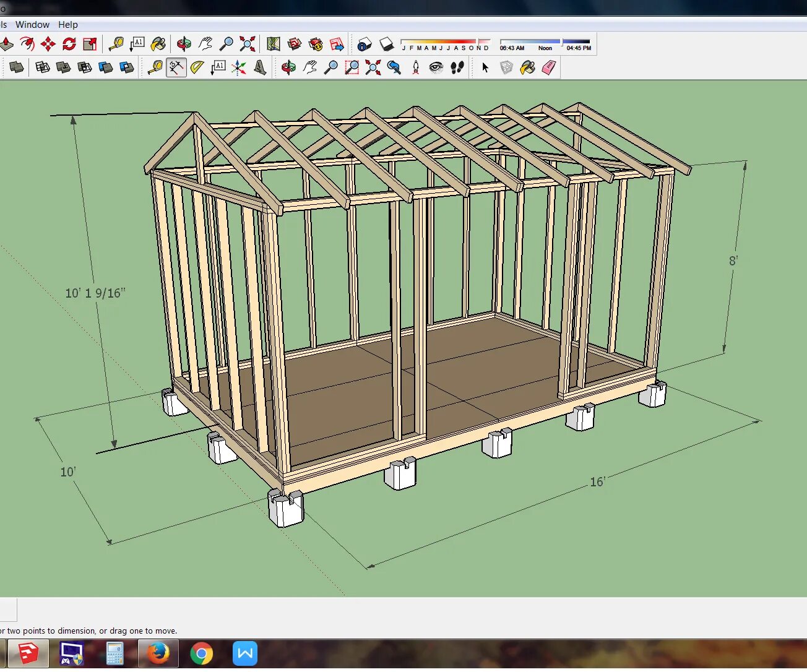Activate Orbit in the lower toolbar row
Image resolution: width=807 pixels, height=672 pixels.
(288, 67)
